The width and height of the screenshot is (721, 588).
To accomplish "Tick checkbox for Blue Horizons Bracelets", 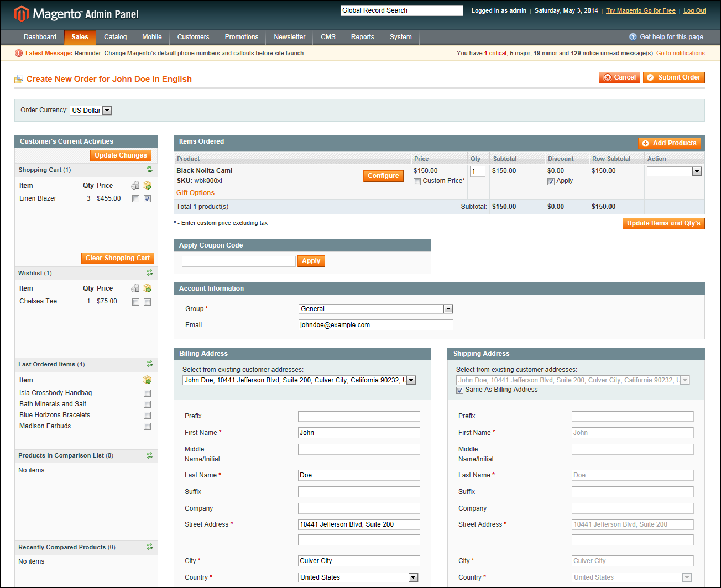I will [147, 416].
